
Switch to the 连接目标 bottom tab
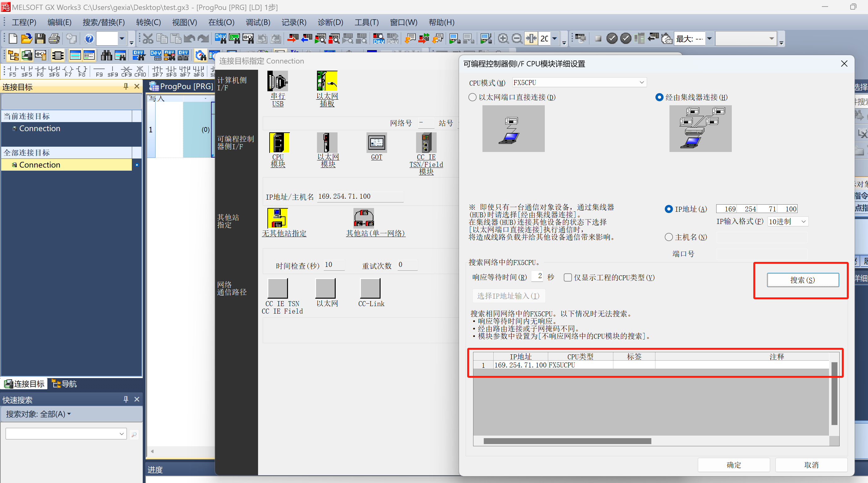[24, 384]
